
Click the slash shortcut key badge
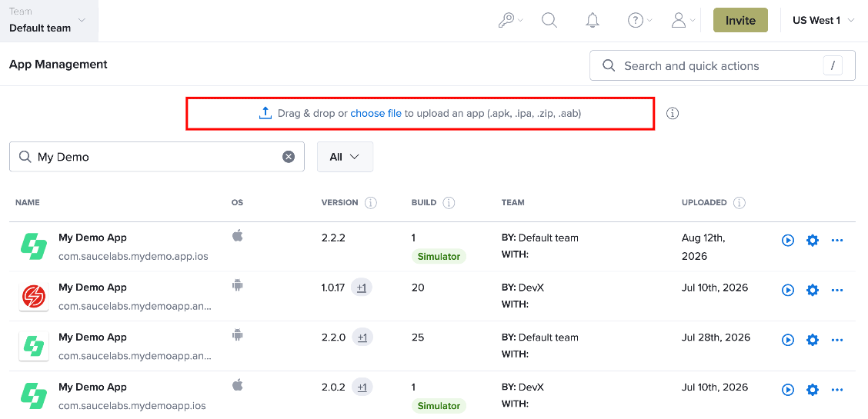pyautogui.click(x=833, y=66)
